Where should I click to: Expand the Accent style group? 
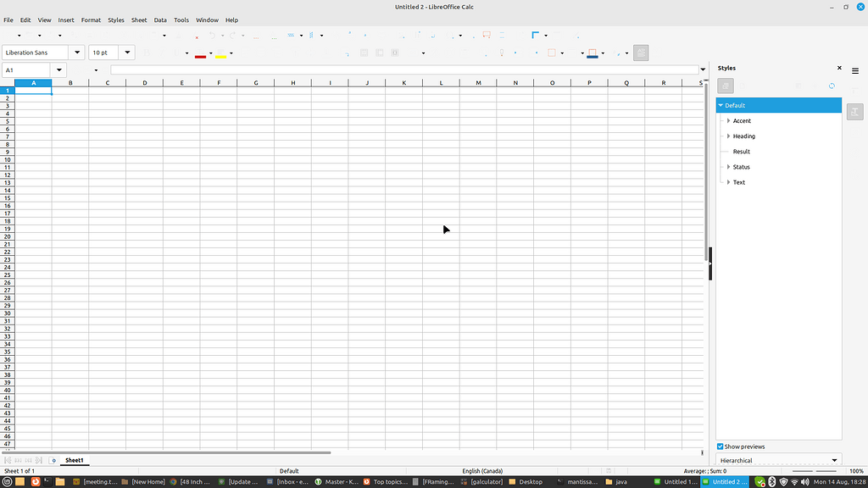[x=728, y=121]
